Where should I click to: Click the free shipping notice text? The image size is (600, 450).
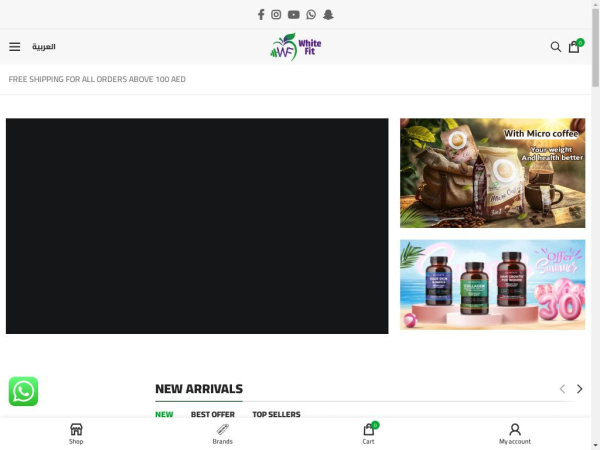pos(97,79)
